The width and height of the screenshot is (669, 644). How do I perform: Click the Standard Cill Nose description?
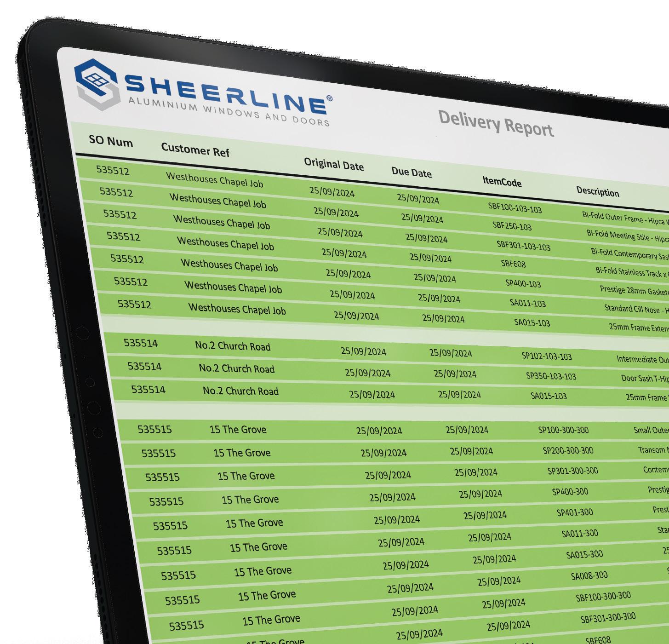coord(637,309)
